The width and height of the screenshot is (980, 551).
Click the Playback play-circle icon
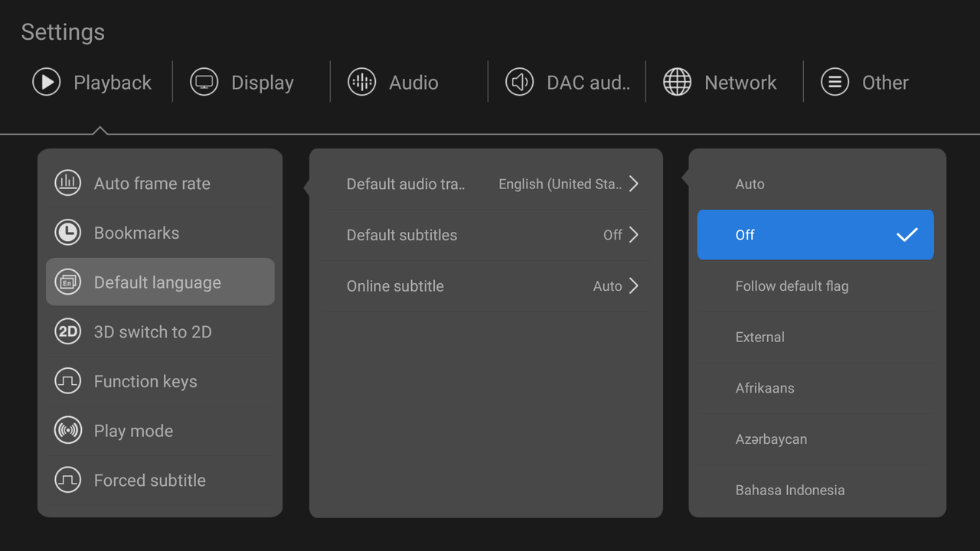point(47,82)
